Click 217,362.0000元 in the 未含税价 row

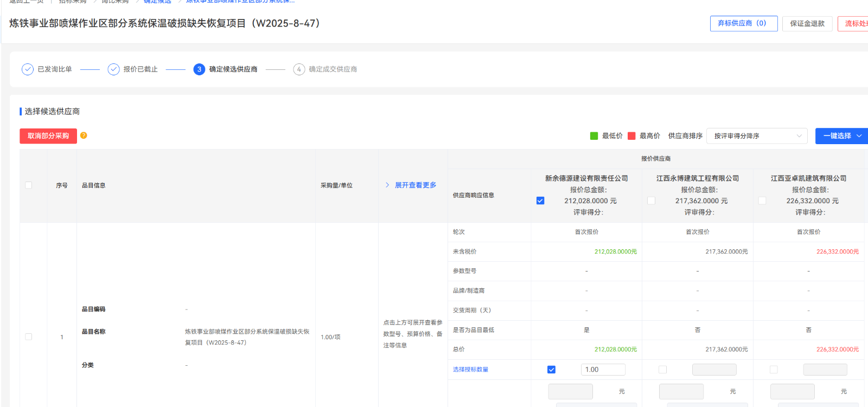tap(726, 251)
